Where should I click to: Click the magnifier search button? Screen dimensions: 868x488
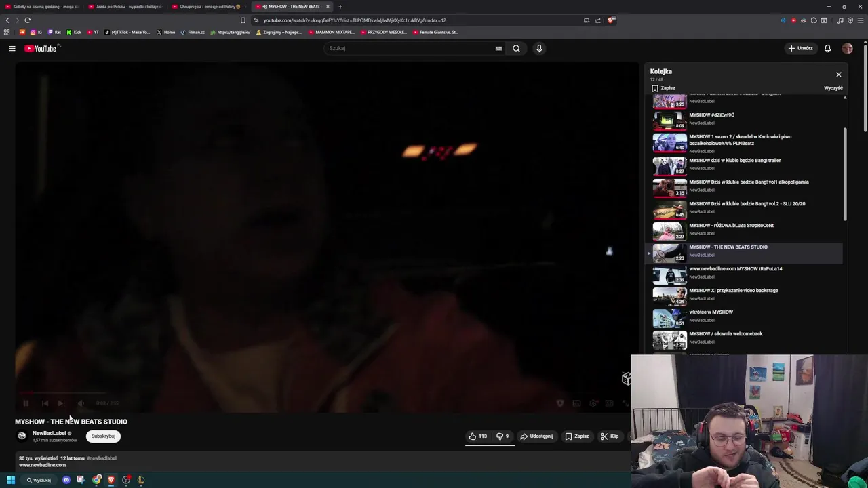pyautogui.click(x=516, y=48)
